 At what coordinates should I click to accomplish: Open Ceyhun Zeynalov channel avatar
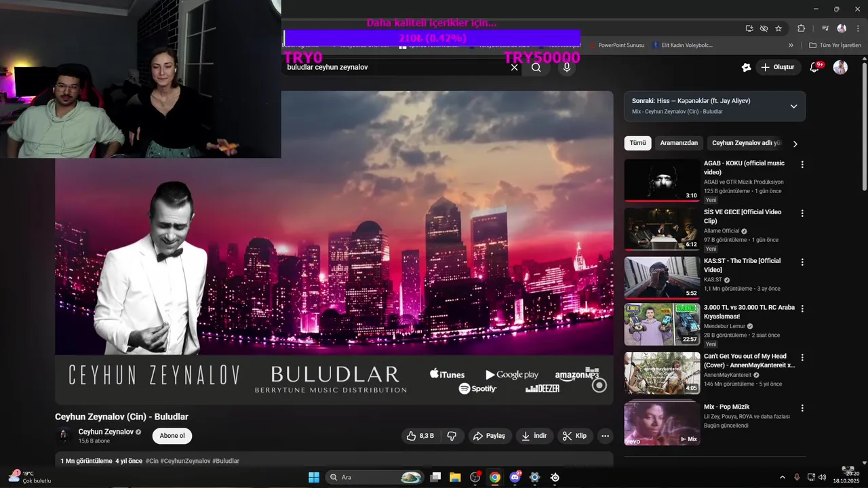click(x=64, y=436)
